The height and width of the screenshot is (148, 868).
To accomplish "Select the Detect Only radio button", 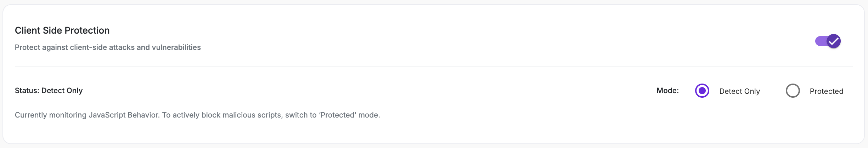I will pyautogui.click(x=702, y=91).
